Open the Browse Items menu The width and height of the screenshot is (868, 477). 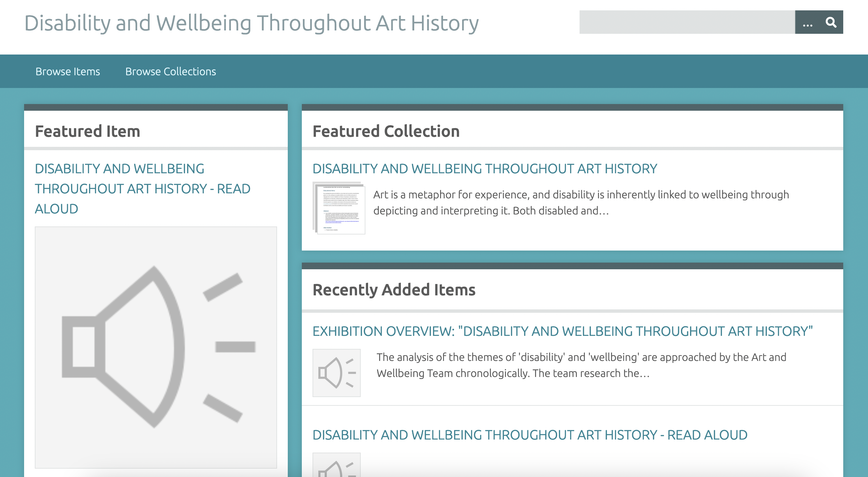pyautogui.click(x=67, y=71)
